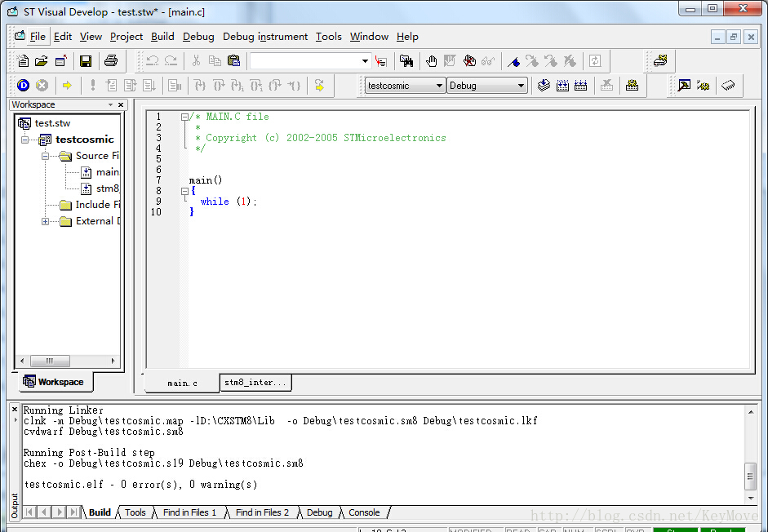Switch to the Console output tab
The width and height of the screenshot is (768, 532).
pos(364,512)
